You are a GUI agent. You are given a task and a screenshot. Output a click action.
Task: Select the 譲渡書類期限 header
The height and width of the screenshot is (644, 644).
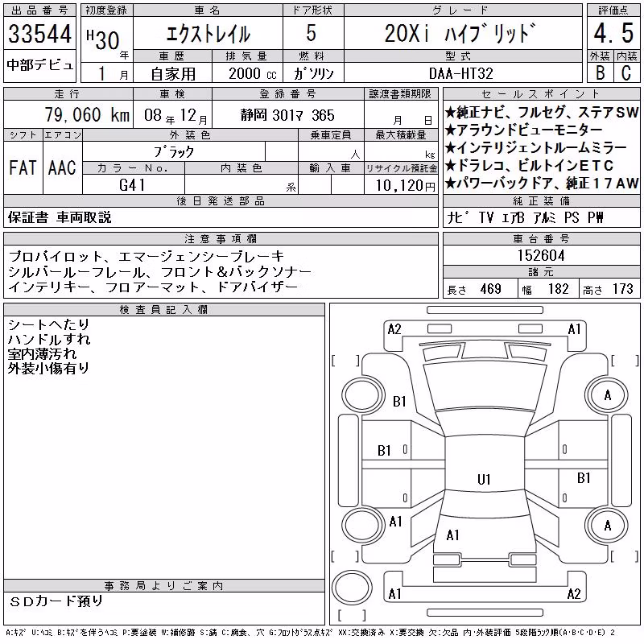click(400, 94)
